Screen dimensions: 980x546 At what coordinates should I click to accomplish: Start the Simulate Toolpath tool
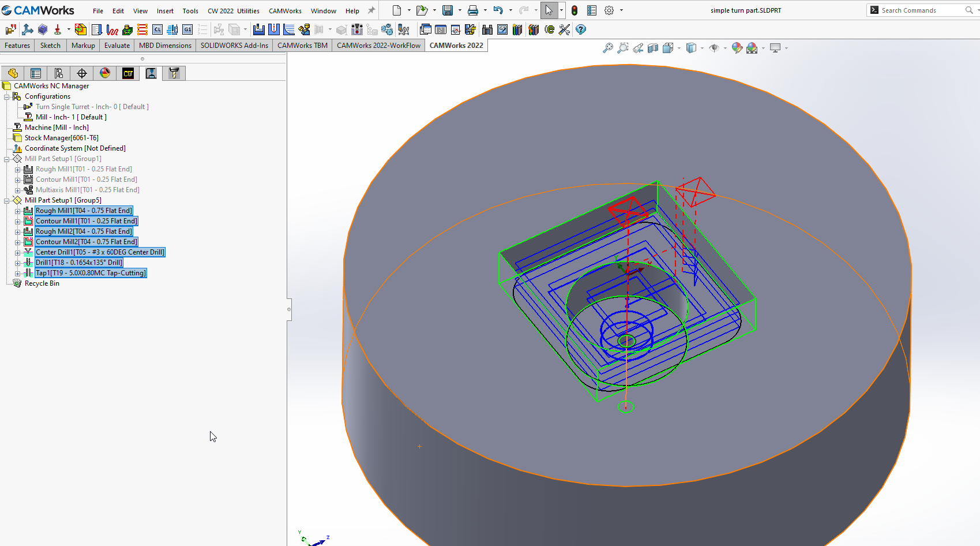point(127,29)
